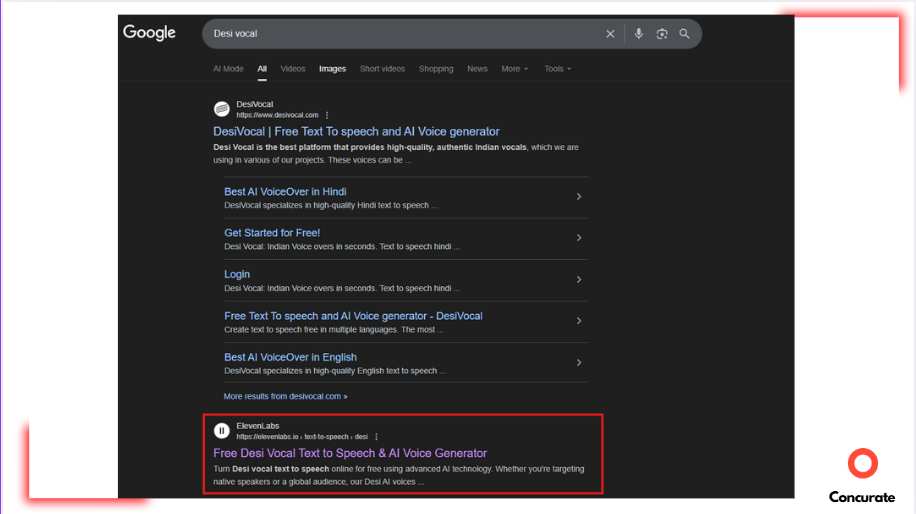Viewport: 916px width, 514px height.
Task: Switch to the AI Mode tab
Action: pos(228,69)
